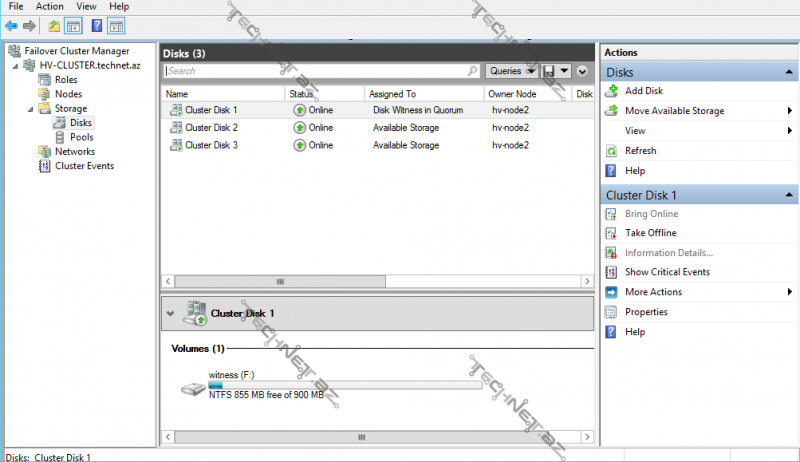Click the Refresh icon in Actions pane
The image size is (800, 462).
[x=611, y=151]
